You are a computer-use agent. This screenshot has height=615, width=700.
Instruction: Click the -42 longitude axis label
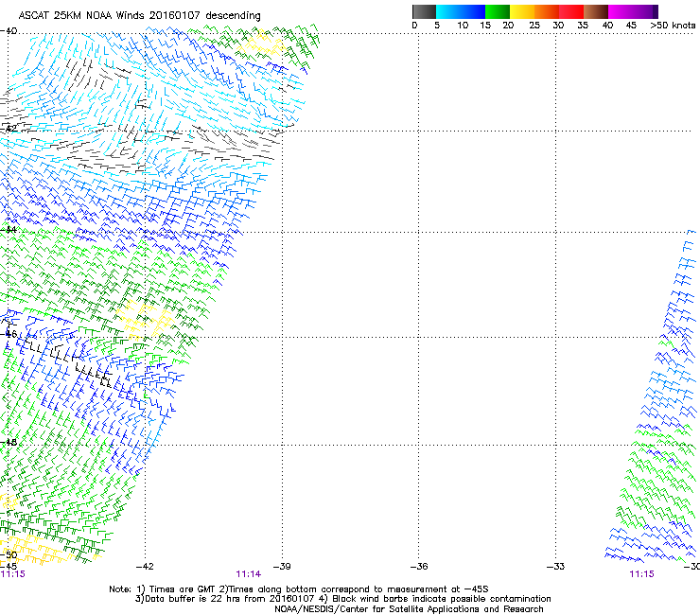pos(145,567)
